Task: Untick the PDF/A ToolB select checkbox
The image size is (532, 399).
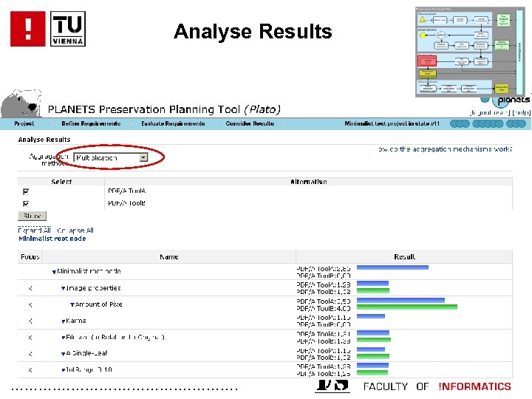Action: [26, 204]
